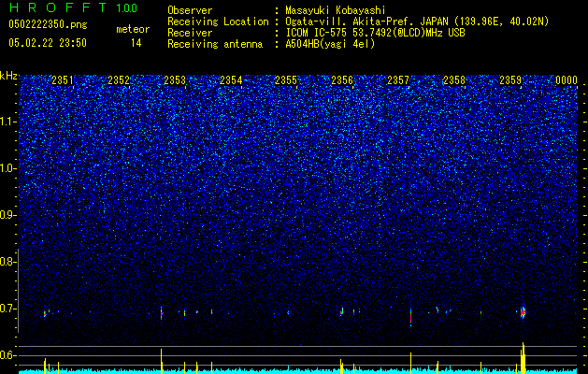Image resolution: width=588 pixels, height=374 pixels.
Task: Select the filename 0502222350.png
Action: (48, 25)
